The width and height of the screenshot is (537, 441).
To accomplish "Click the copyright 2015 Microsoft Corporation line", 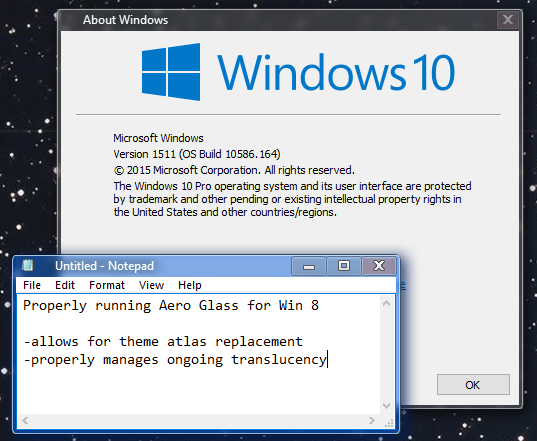I will click(x=234, y=170).
